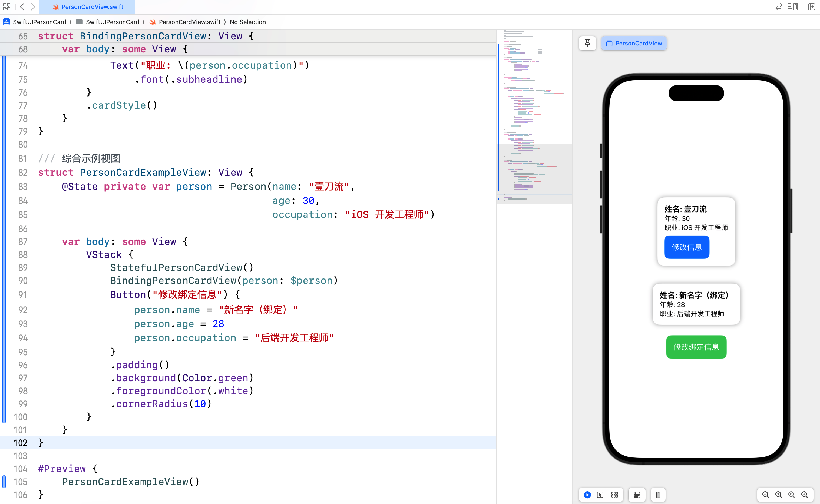
Task: Click person.age = 28 on line 93
Action: point(179,324)
